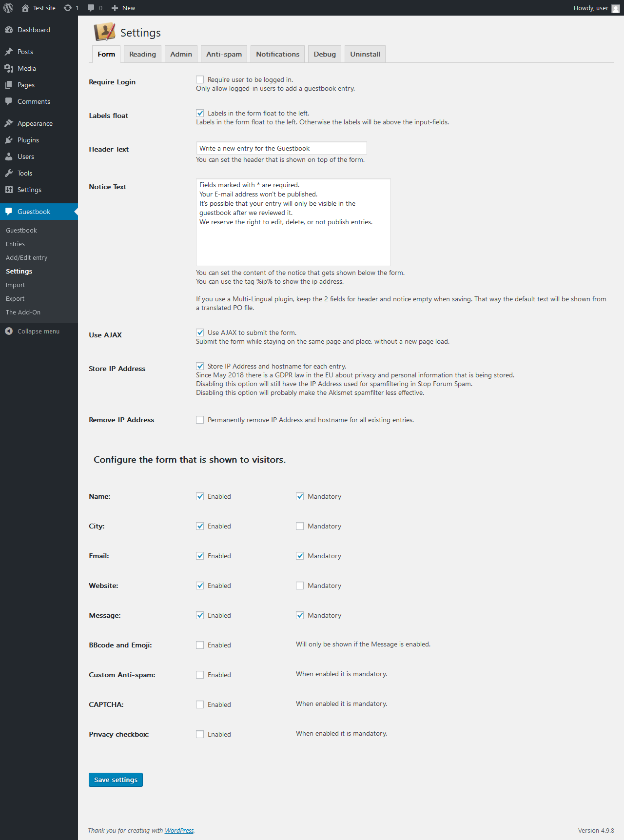The image size is (624, 840).
Task: Open Add/Edit entry submenu item
Action: [27, 257]
